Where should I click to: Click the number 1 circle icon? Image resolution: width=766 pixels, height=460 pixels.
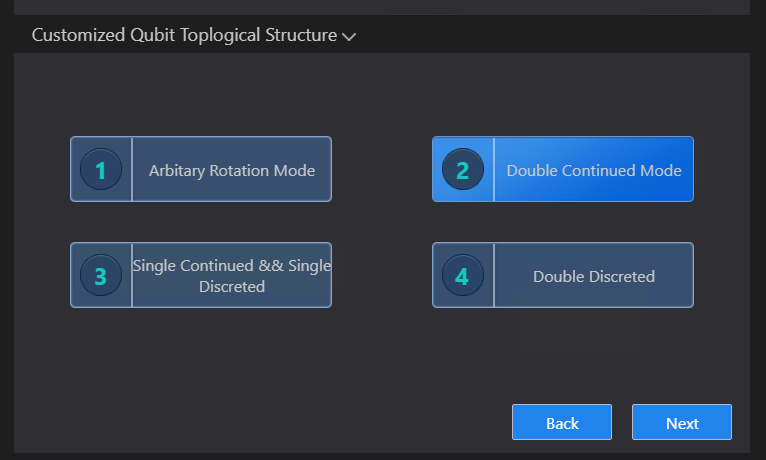click(x=101, y=169)
